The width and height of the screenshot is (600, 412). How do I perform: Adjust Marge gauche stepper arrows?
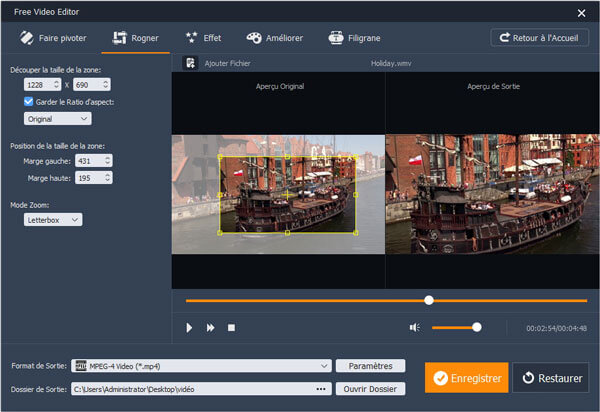point(107,160)
